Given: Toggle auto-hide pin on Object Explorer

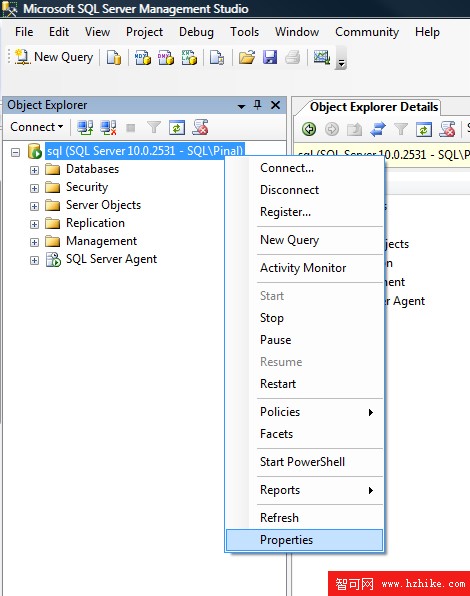Looking at the screenshot, I should point(258,105).
